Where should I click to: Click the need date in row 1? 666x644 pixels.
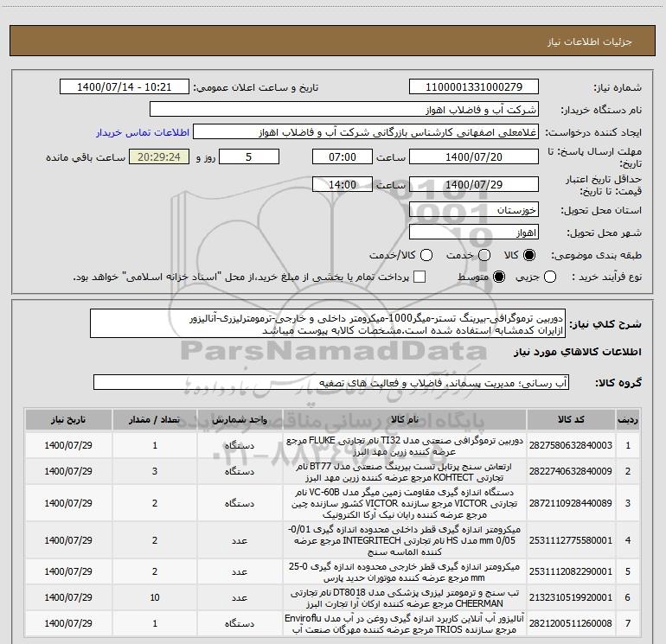pyautogui.click(x=68, y=445)
